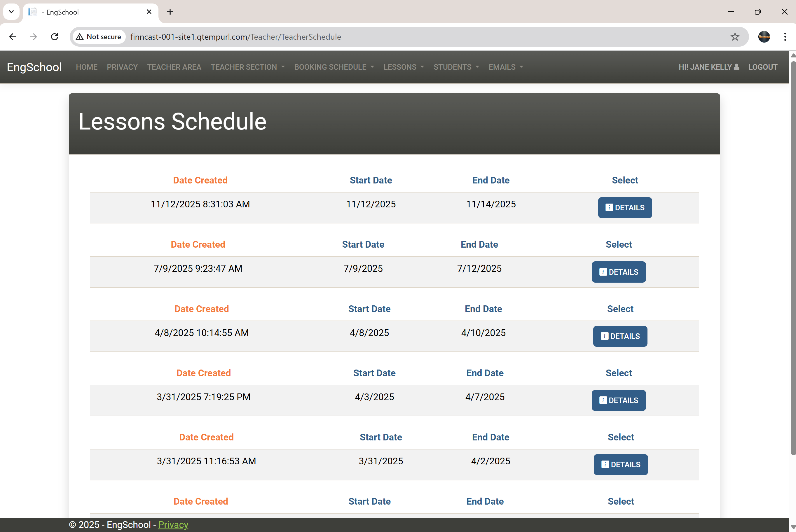The image size is (796, 532).
Task: Reload the current page
Action: tap(54, 37)
